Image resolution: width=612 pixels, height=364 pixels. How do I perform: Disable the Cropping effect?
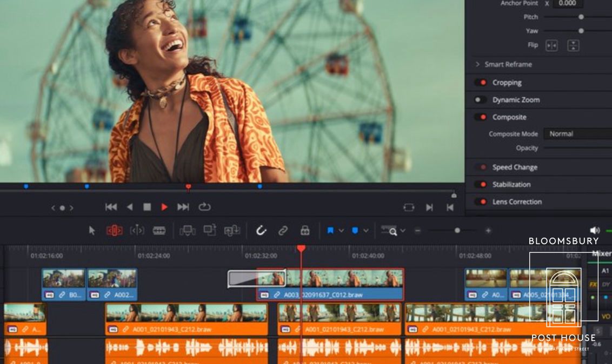(482, 82)
